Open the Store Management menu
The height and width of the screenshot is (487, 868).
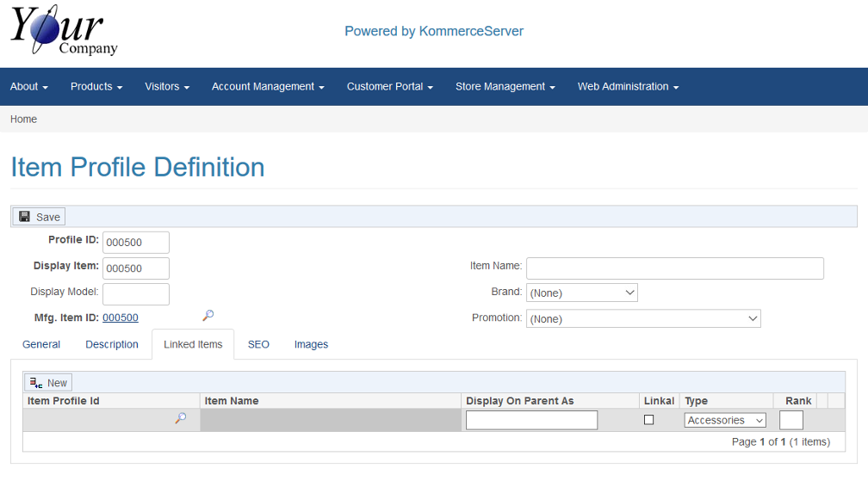[x=505, y=87]
